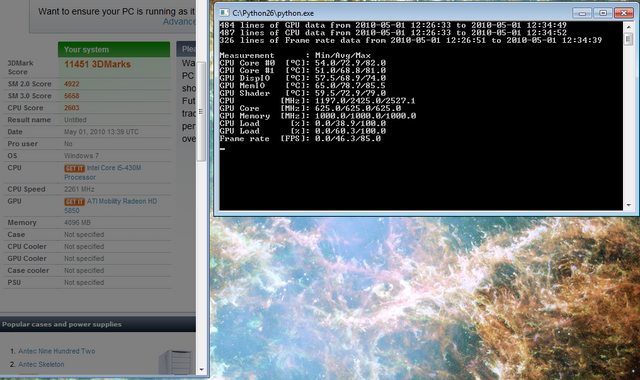Click the browser page scroll down arrow

(201, 370)
